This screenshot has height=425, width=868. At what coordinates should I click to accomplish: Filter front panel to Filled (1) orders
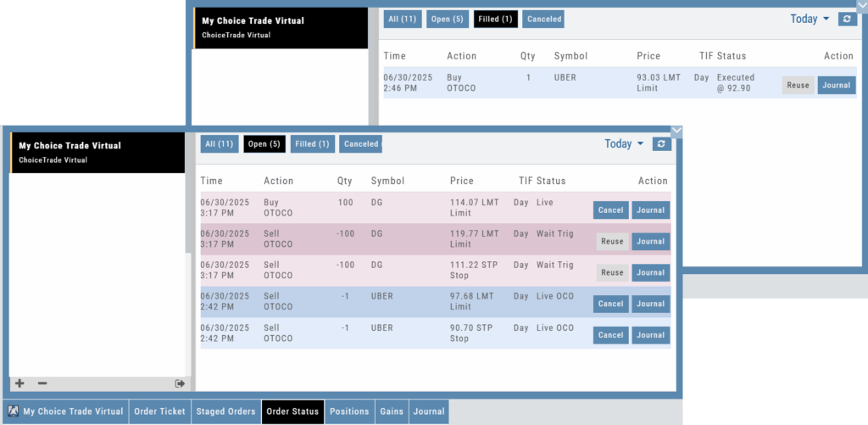point(312,144)
